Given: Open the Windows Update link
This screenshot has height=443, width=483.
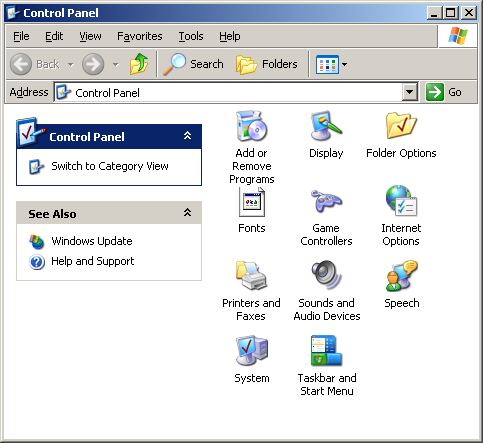Looking at the screenshot, I should [x=92, y=241].
